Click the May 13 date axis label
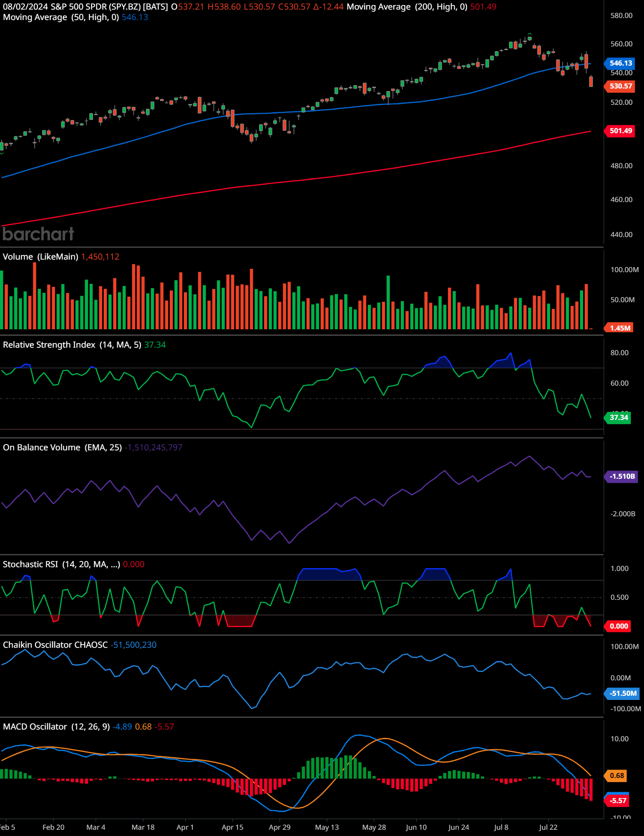 pos(327,827)
